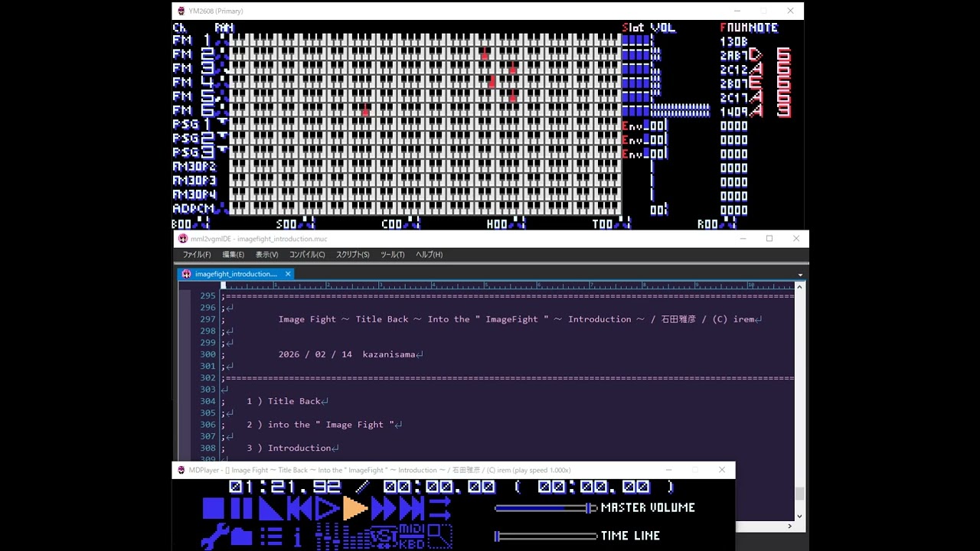Screen dimensions: 980x551
Task: Pause the song in MDPlayer
Action: [241, 508]
